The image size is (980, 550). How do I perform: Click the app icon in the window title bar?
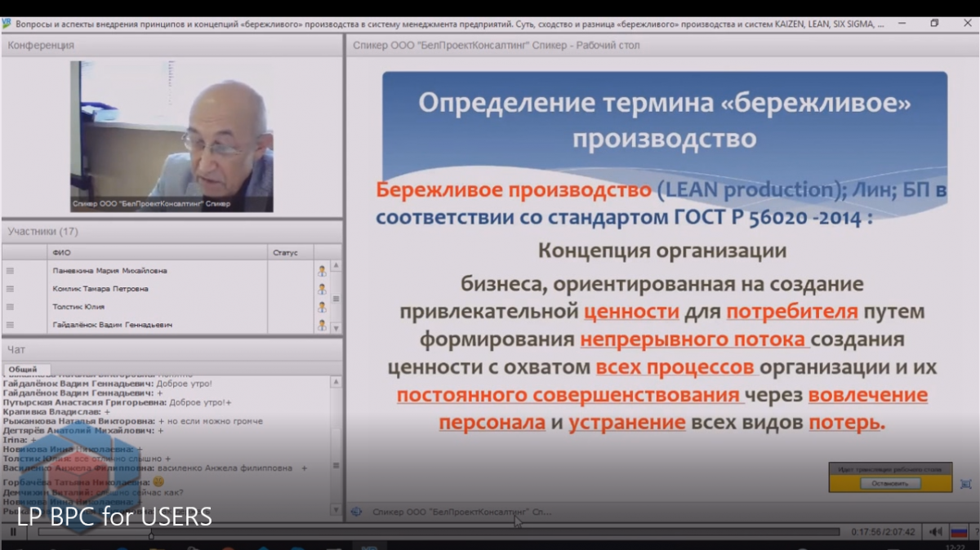pyautogui.click(x=7, y=24)
